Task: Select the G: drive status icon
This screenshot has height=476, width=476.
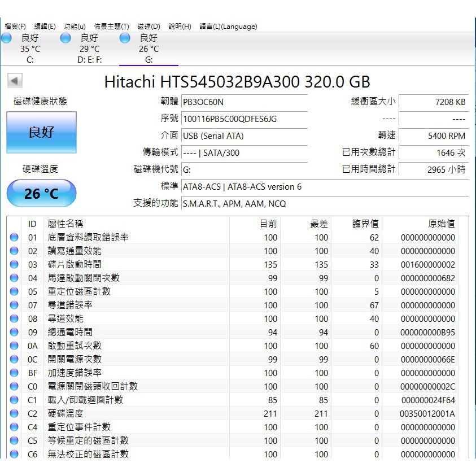Action: pyautogui.click(x=125, y=38)
